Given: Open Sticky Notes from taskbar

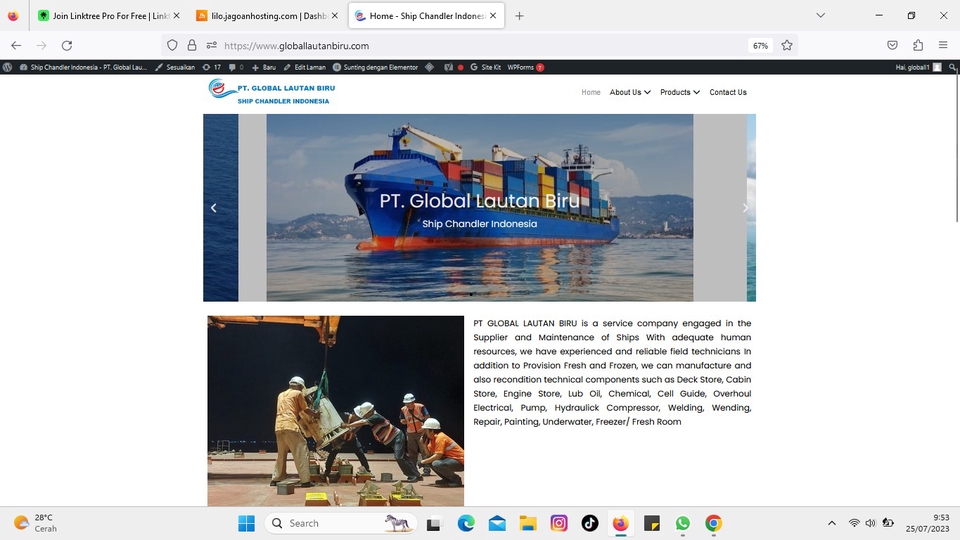Looking at the screenshot, I should click(651, 523).
